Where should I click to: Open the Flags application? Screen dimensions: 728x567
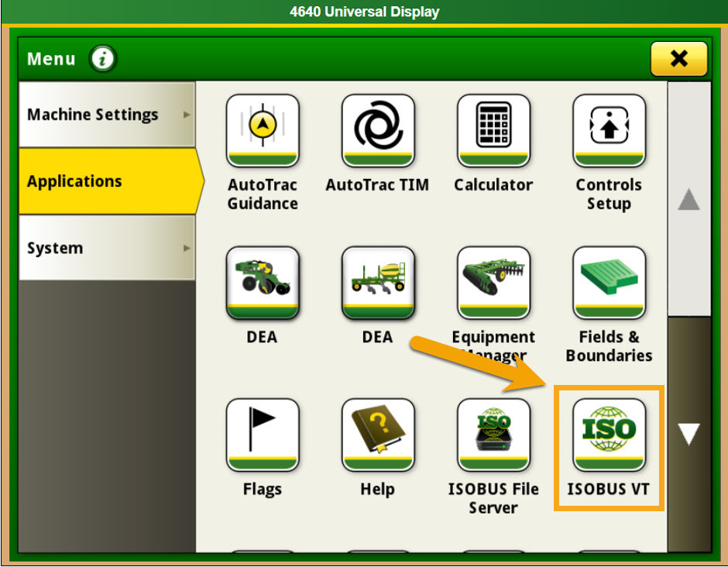coord(263,435)
